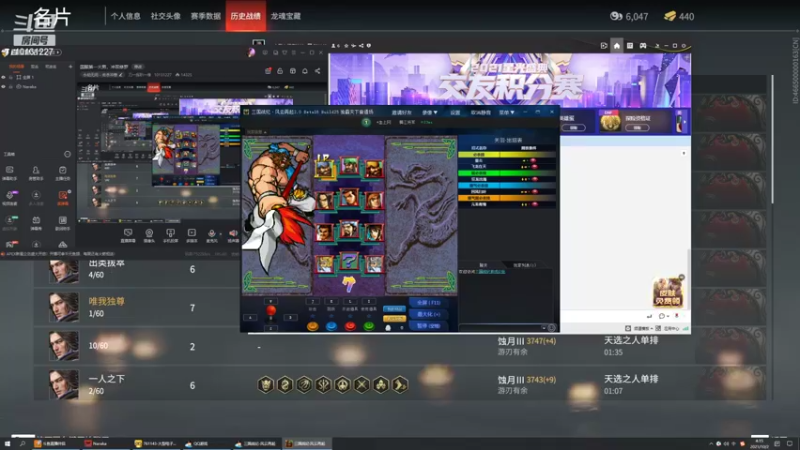Click the 蚀月III 3743(+9) rank entry
The width and height of the screenshot is (800, 450).
click(x=527, y=380)
